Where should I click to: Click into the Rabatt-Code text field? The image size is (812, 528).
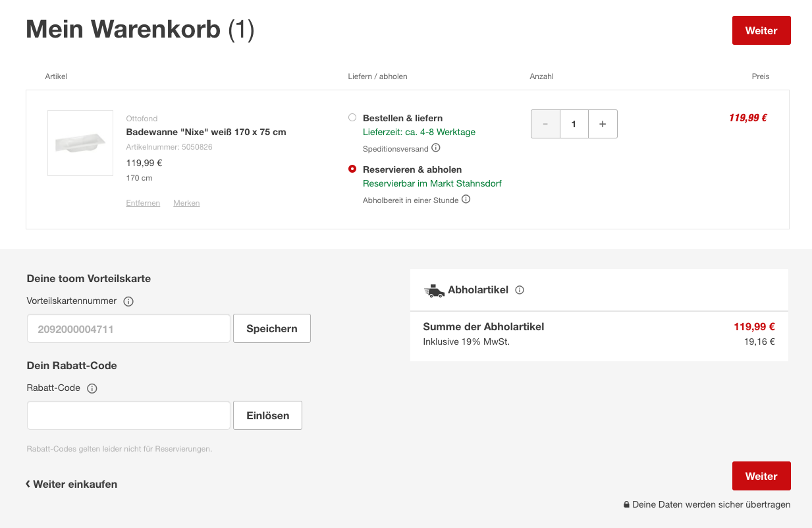(x=128, y=415)
